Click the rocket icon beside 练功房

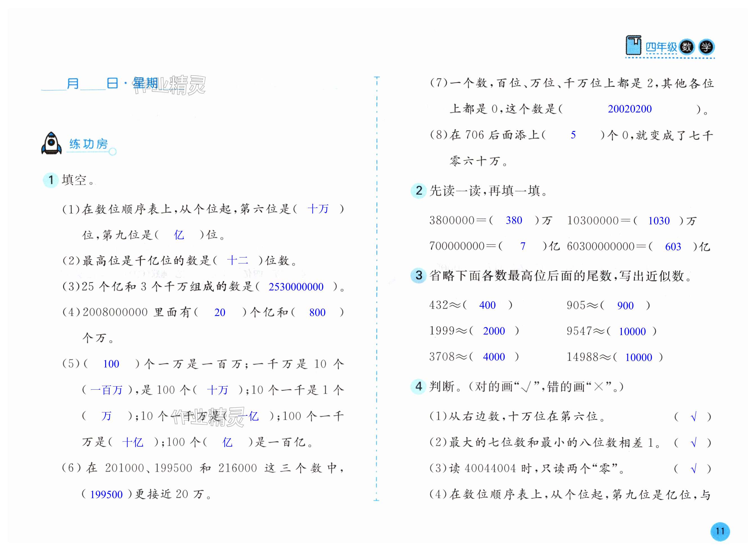(x=51, y=143)
